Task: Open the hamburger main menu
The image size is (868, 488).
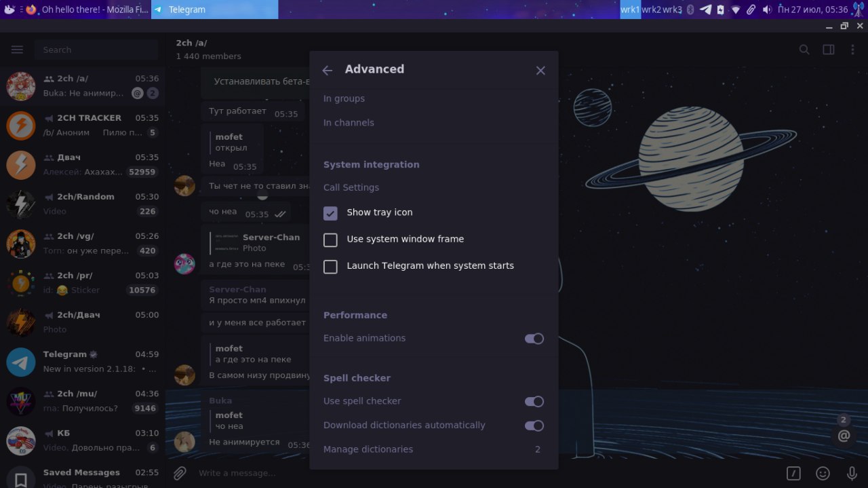Action: point(18,50)
